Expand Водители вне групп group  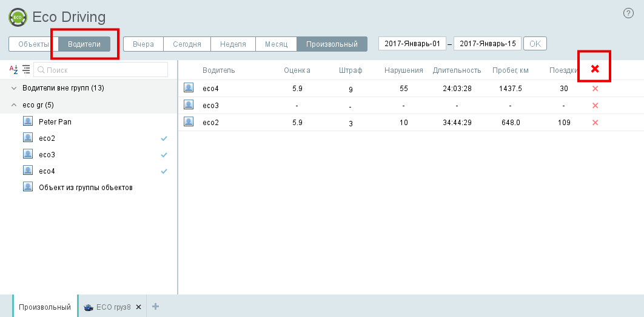pos(14,88)
